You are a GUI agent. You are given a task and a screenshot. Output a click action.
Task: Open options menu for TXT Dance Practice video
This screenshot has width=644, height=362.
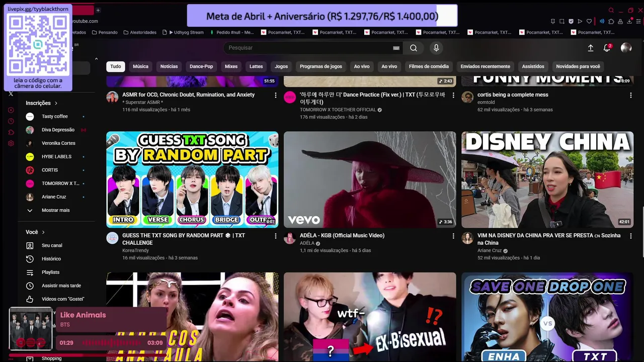pos(453,95)
